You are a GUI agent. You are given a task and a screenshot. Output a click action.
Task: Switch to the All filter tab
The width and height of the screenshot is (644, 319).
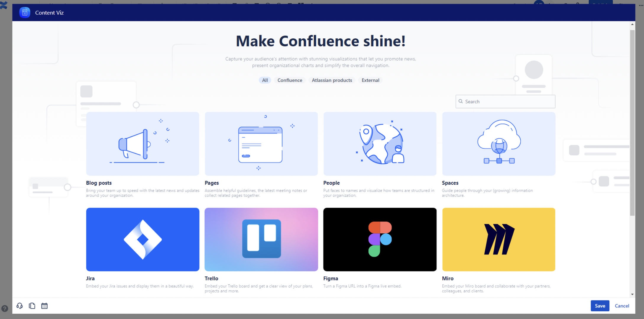pyautogui.click(x=265, y=80)
